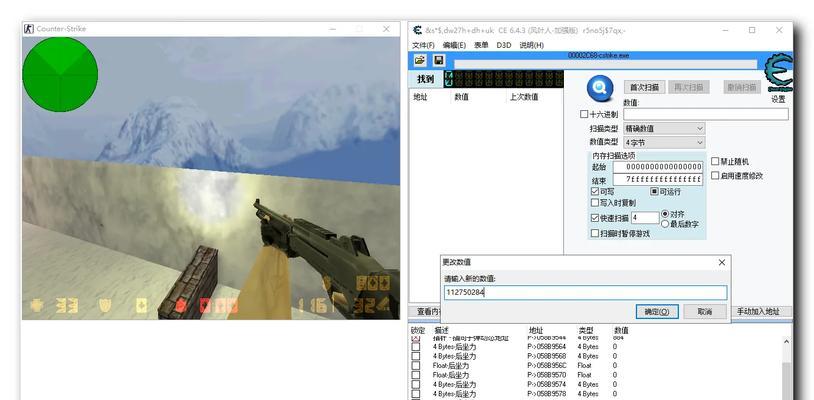Open the 说明(H) help menu

coord(532,45)
